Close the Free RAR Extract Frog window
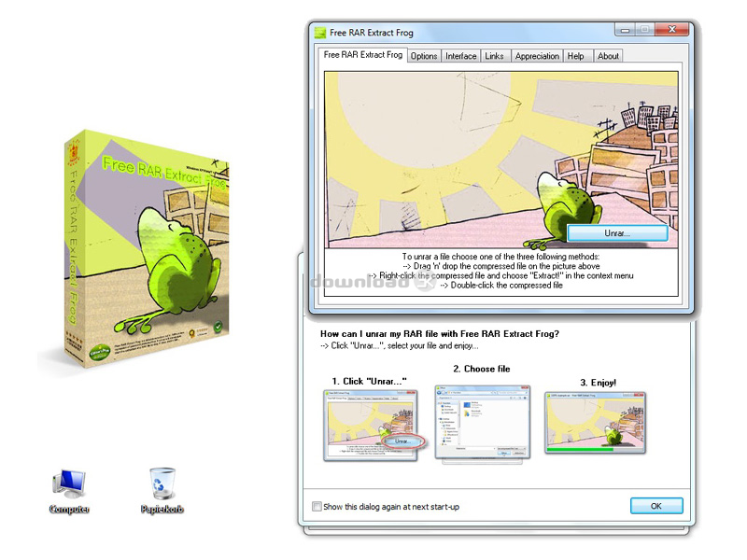This screenshot has width=747, height=560. [671, 30]
